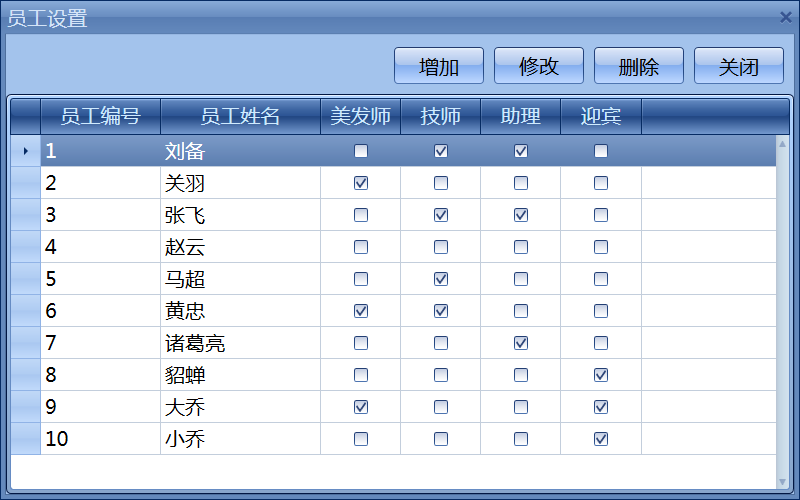Image resolution: width=800 pixels, height=500 pixels.
Task: Uncheck 技师 checkbox for 张飞
Action: pos(441,215)
